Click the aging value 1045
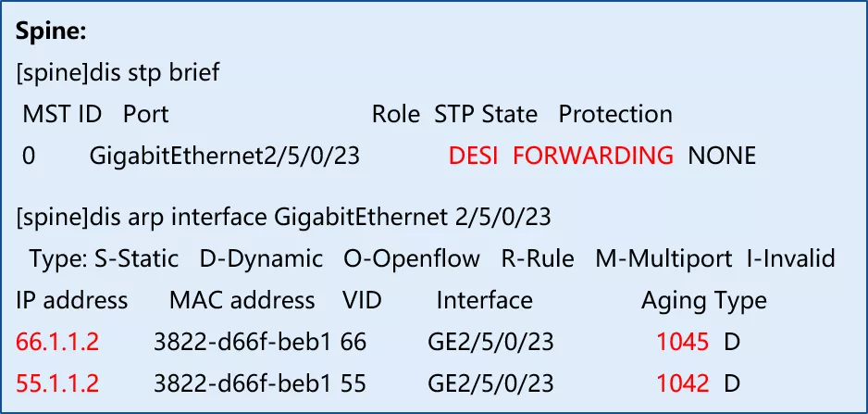This screenshot has height=414, width=868. [x=683, y=342]
